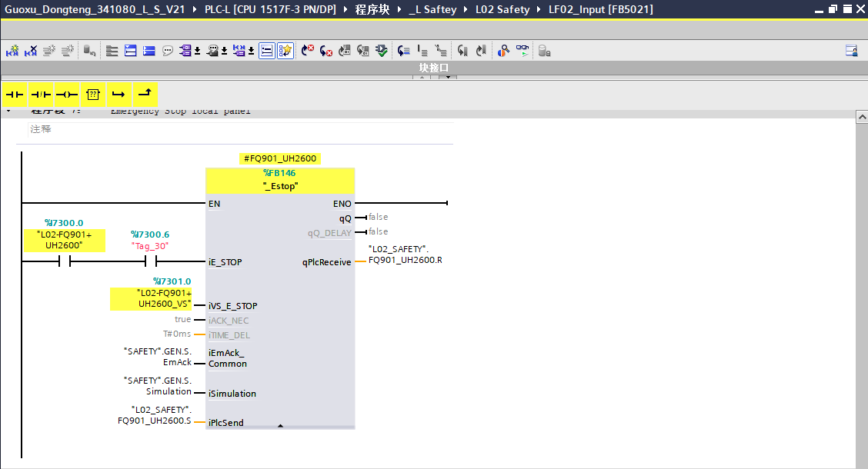The width and height of the screenshot is (868, 469).
Task: Click the delete network icon
Action: point(31,51)
